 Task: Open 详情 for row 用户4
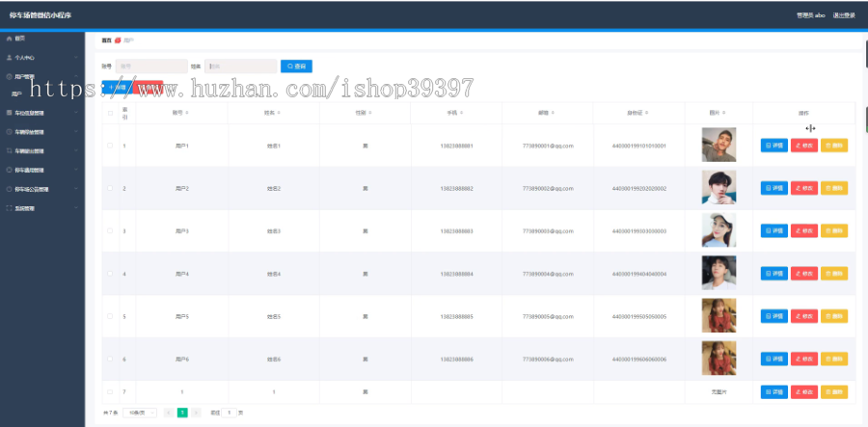point(773,273)
